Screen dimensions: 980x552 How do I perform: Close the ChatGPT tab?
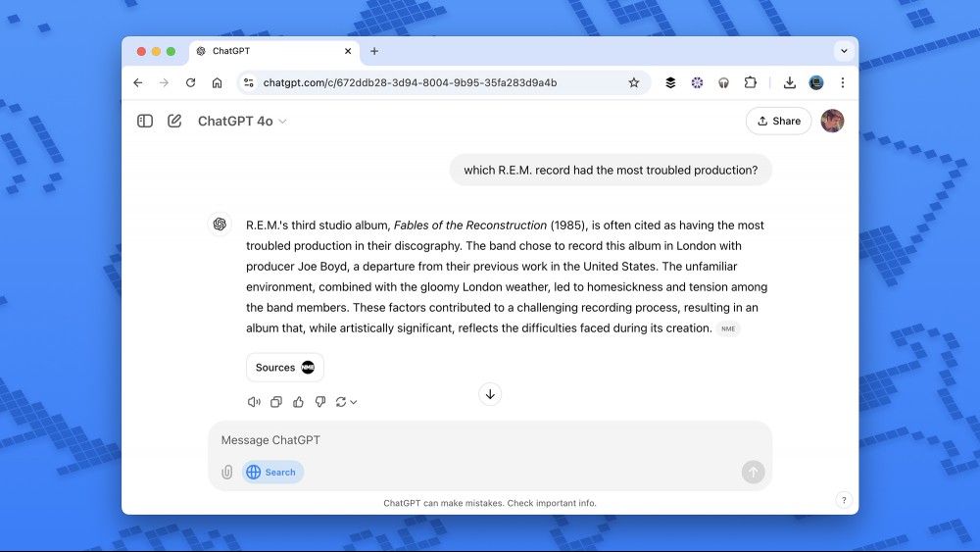coord(348,51)
